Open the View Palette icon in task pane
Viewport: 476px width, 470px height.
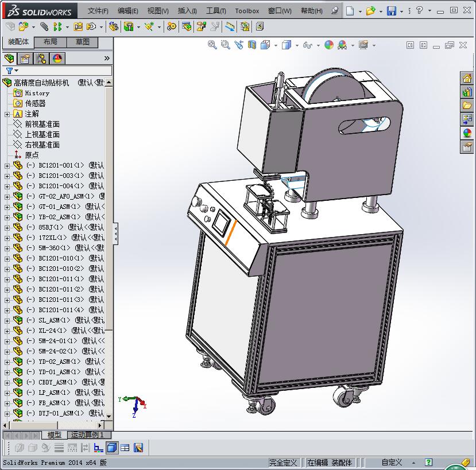467,119
